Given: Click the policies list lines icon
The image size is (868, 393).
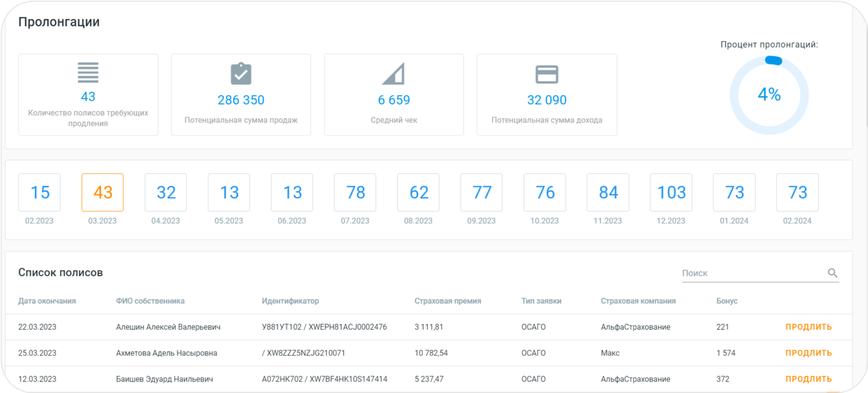Looking at the screenshot, I should [x=88, y=72].
